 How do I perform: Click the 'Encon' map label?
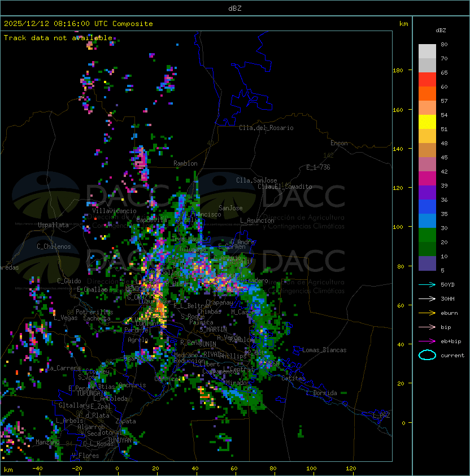(339, 143)
